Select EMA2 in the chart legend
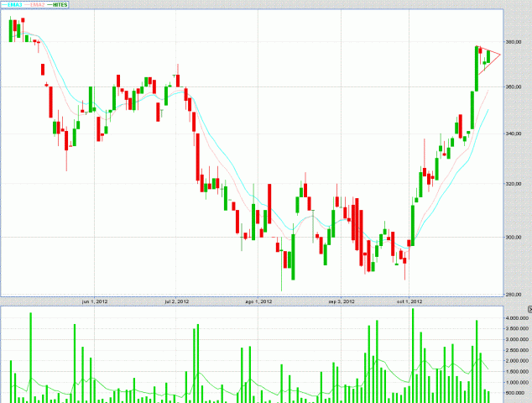The width and height of the screenshot is (532, 403). coord(34,5)
